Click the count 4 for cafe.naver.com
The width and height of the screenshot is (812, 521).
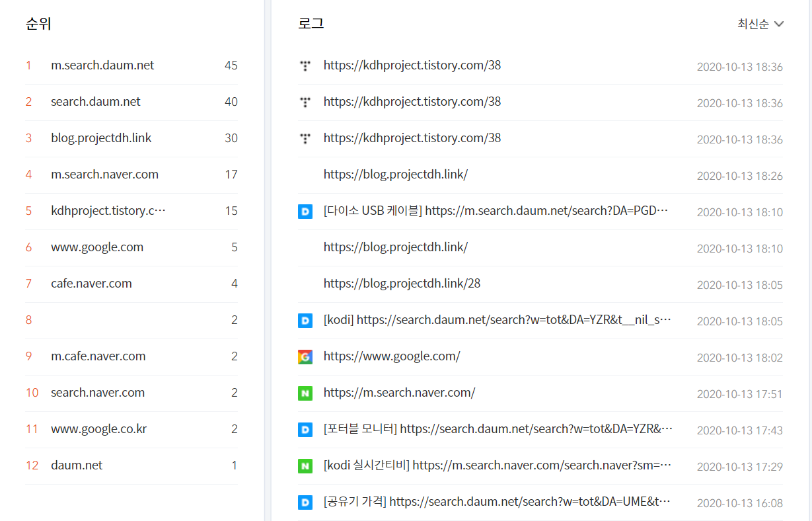234,284
